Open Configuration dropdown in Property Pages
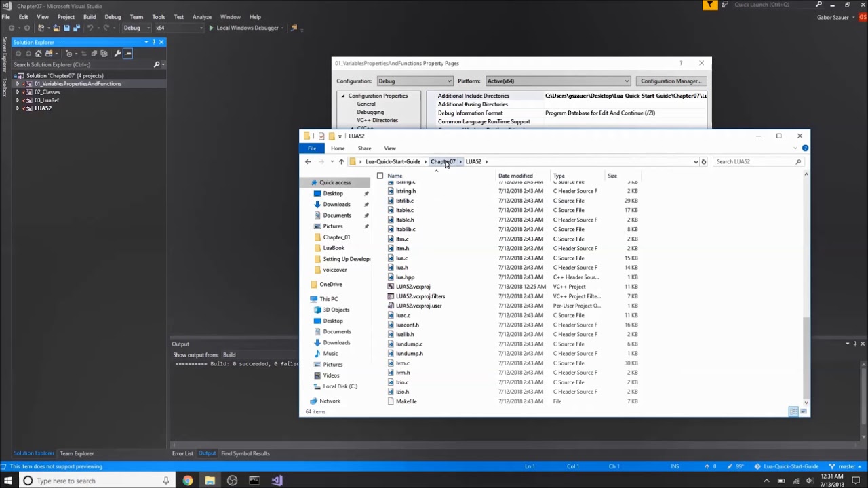This screenshot has width=868, height=488. pyautogui.click(x=414, y=81)
